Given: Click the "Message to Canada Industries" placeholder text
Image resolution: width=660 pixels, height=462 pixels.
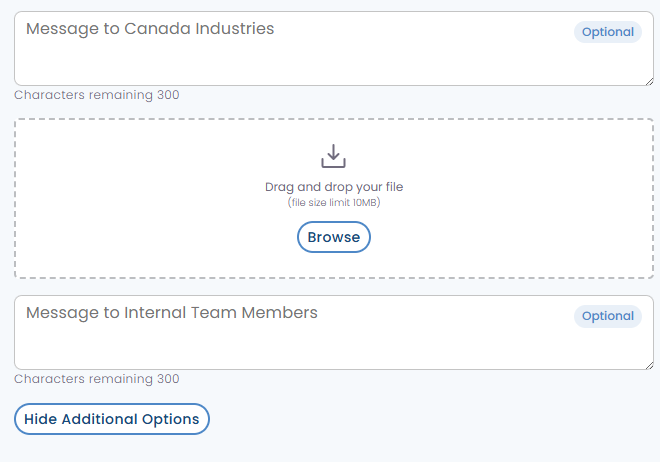Looking at the screenshot, I should [x=150, y=29].
